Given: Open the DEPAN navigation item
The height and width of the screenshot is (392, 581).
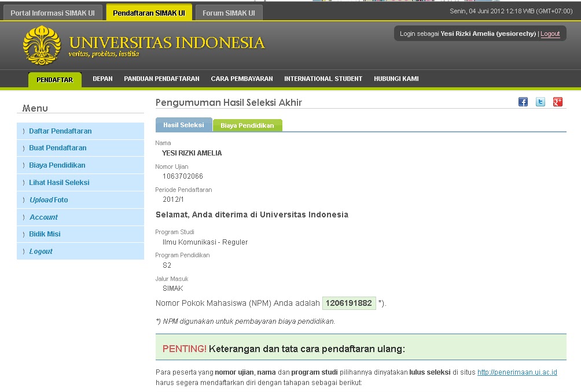Looking at the screenshot, I should coord(102,79).
